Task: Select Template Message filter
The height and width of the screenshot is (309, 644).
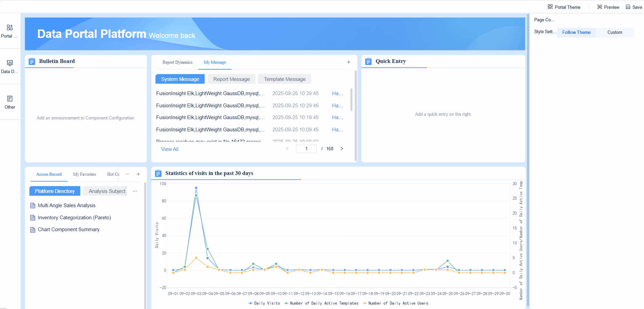Action: [285, 79]
